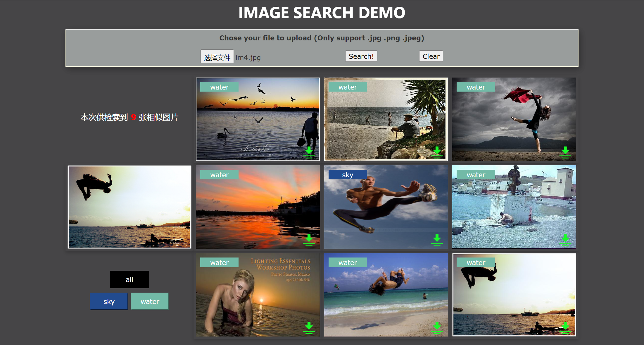The height and width of the screenshot is (345, 644).
Task: Download the seaside monument town image
Action: (565, 240)
